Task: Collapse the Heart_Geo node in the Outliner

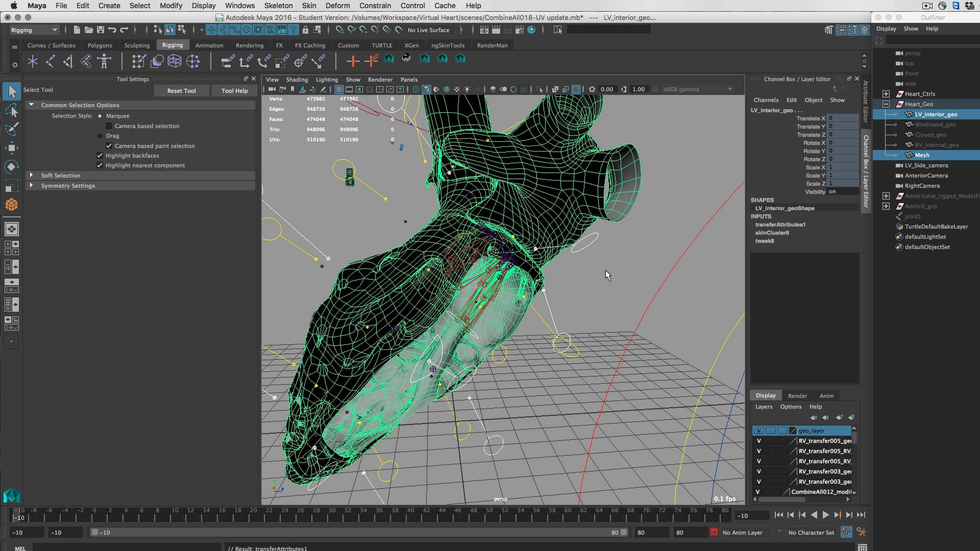Action: 887,104
